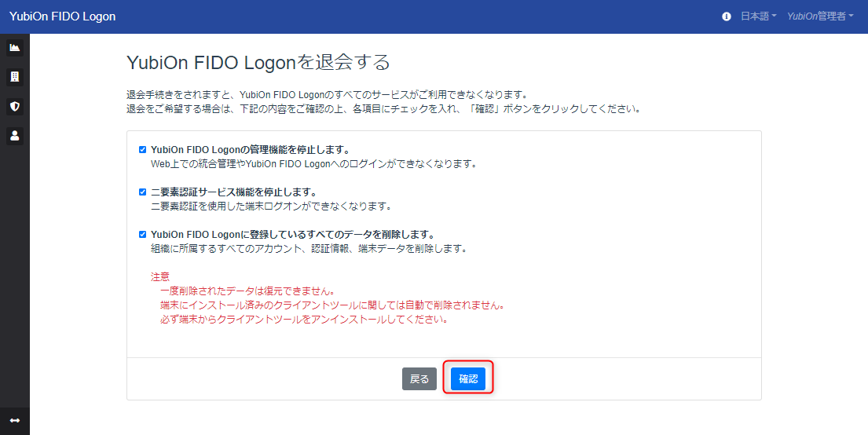868x435 pixels.
Task: Click the text 組織に所属するすべてのアカウント、認証情報、端末データを削除します。
Action: 309,249
